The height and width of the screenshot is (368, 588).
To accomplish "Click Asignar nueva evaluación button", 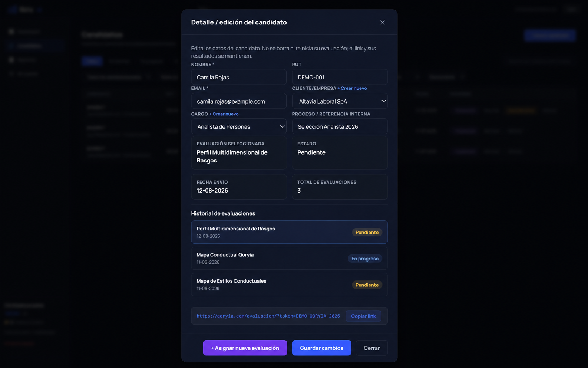I will point(245,348).
